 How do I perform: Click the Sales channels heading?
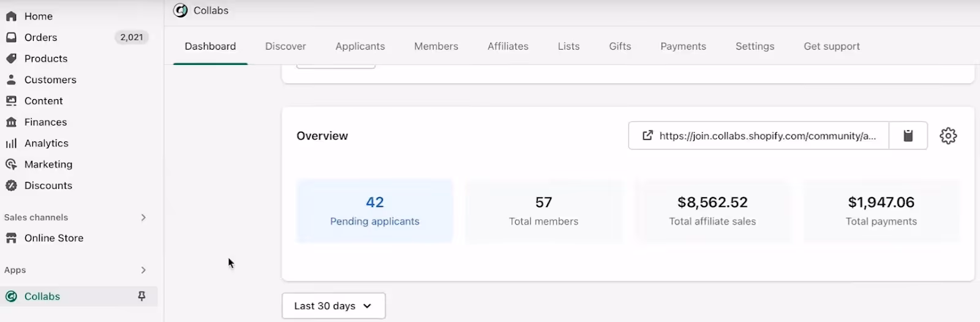point(36,217)
